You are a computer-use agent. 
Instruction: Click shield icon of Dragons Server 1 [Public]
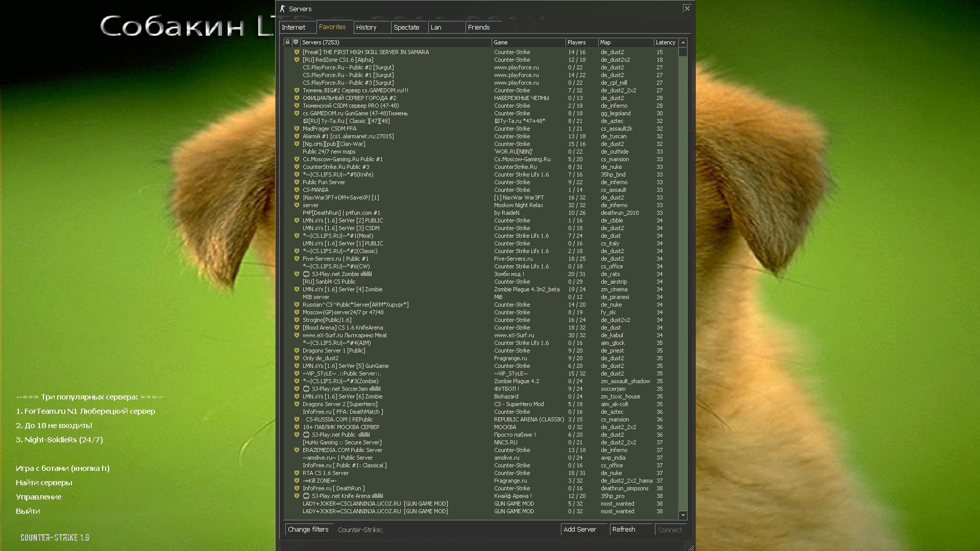tap(297, 350)
